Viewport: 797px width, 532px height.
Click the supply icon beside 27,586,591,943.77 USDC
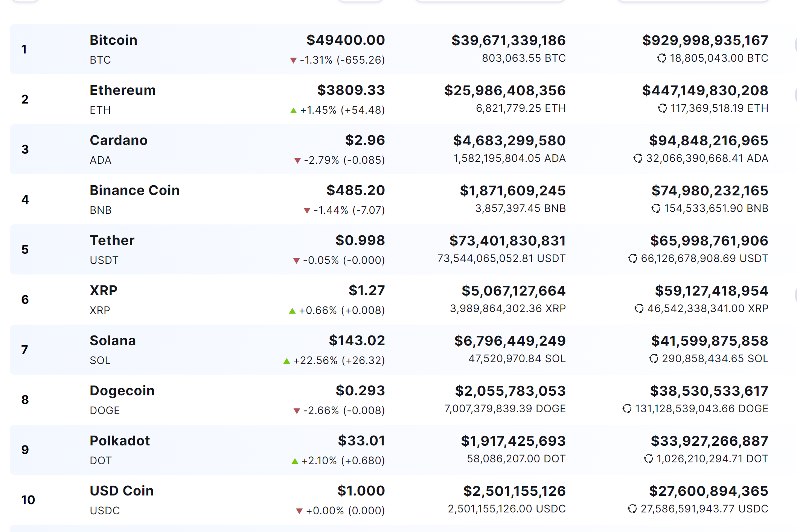(x=632, y=509)
